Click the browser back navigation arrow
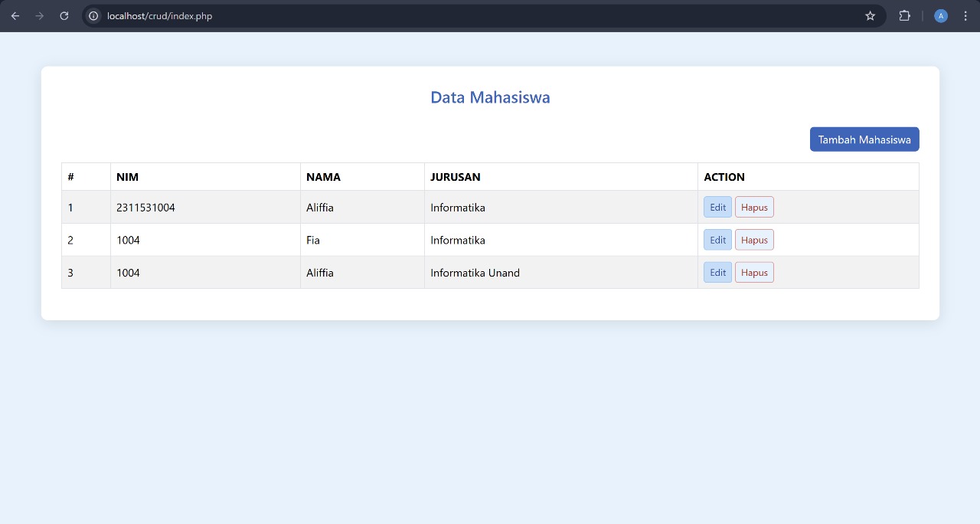Viewport: 980px width, 524px height. tap(15, 15)
